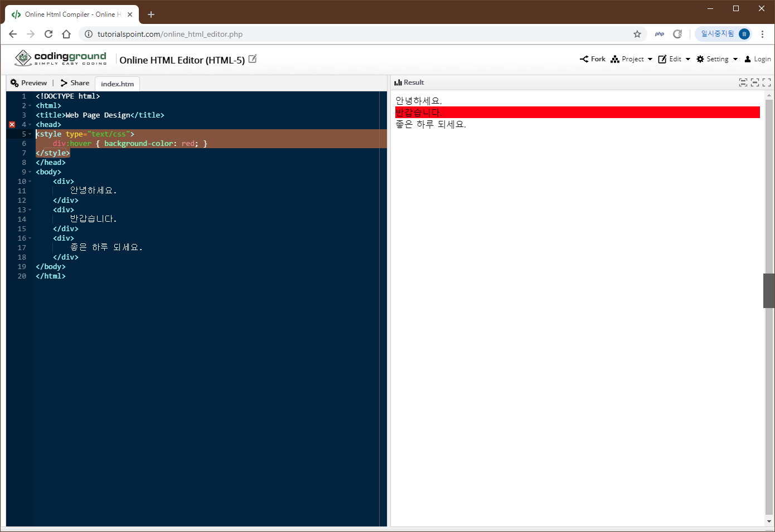Click the closing </body> tag line
Image resolution: width=775 pixels, height=532 pixels.
tap(51, 267)
